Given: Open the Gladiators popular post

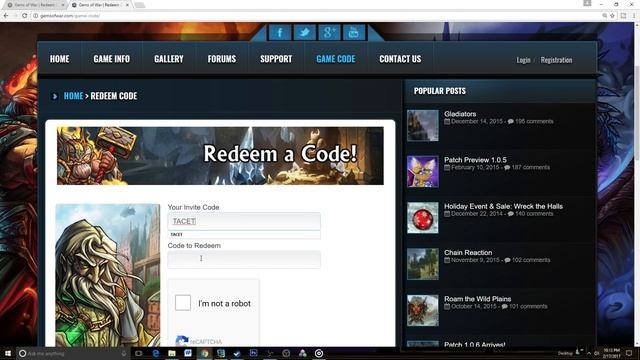Looking at the screenshot, I should click(x=460, y=114).
